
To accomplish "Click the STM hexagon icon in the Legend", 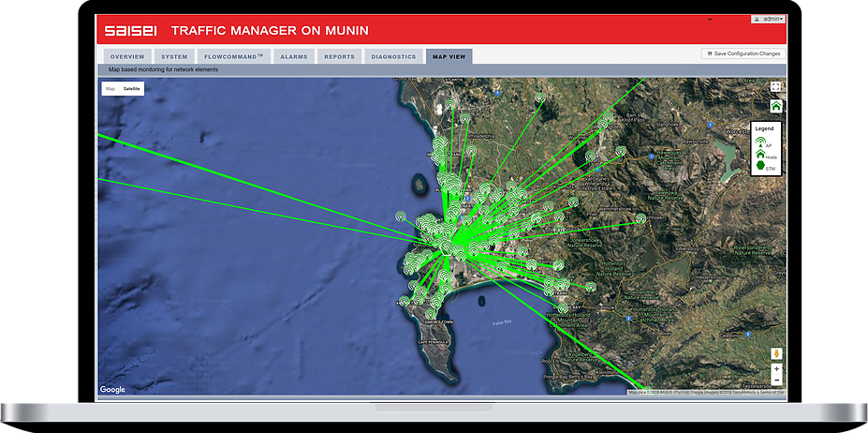I will point(760,166).
